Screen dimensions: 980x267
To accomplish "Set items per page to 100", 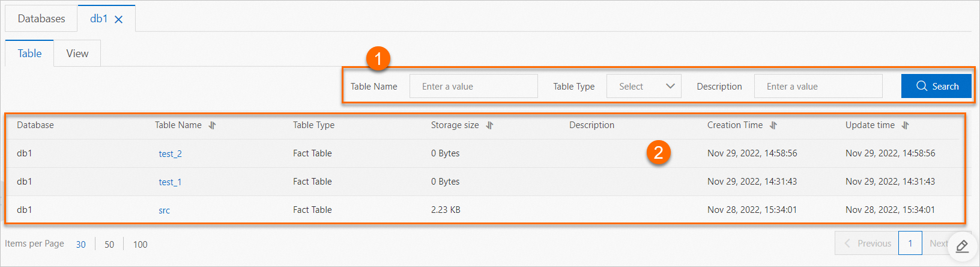I will (x=140, y=244).
